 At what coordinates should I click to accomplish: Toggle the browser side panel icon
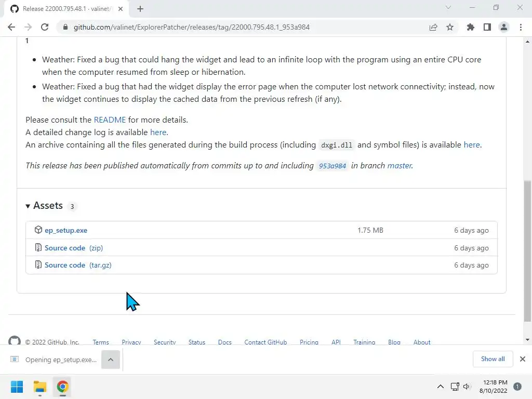487,27
